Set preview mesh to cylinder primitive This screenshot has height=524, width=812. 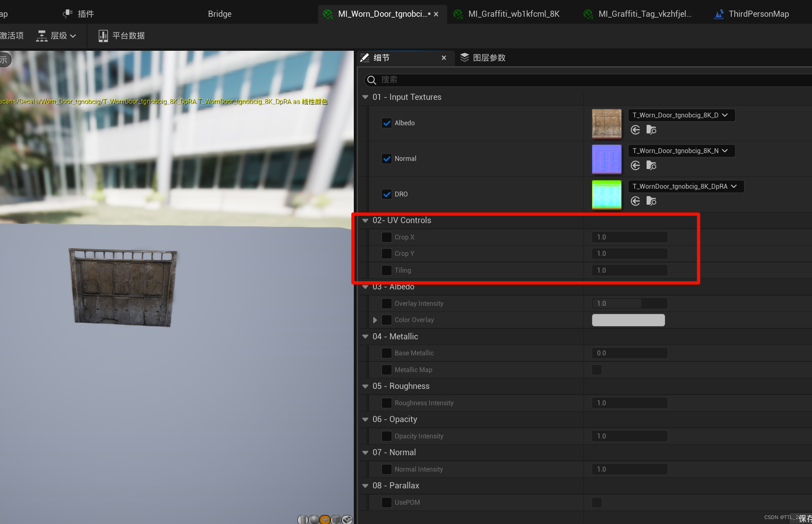(303, 519)
